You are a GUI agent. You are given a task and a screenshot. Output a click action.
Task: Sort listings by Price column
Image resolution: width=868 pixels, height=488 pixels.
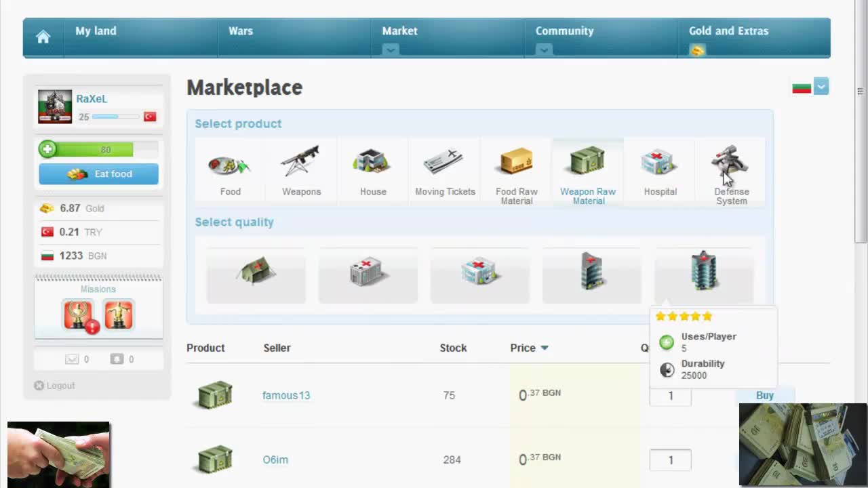[x=529, y=348]
